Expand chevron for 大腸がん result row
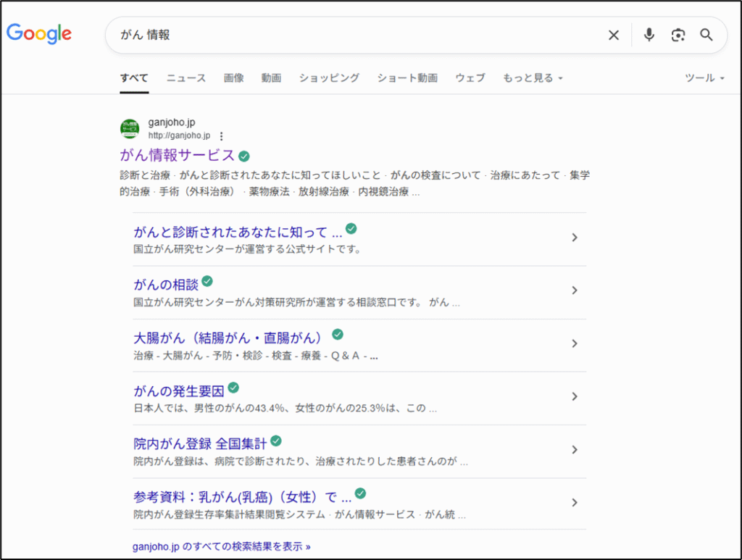This screenshot has width=742, height=560. pos(574,343)
